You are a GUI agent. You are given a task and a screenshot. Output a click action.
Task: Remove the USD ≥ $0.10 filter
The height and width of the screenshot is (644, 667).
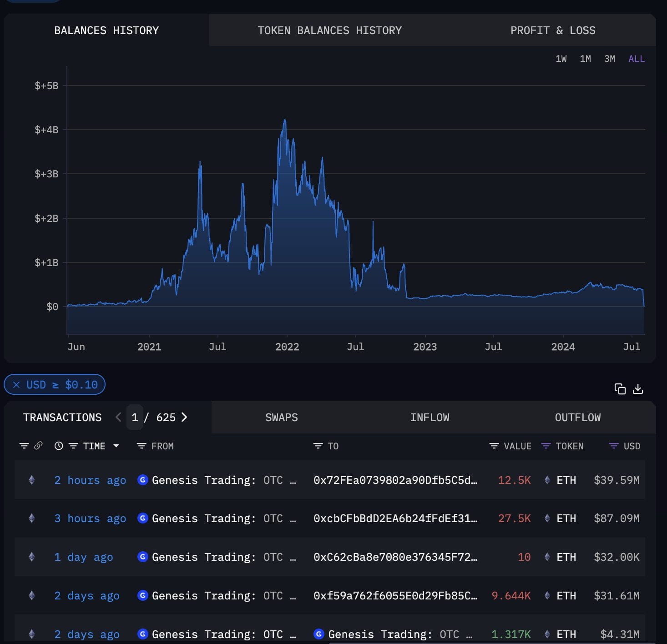16,385
